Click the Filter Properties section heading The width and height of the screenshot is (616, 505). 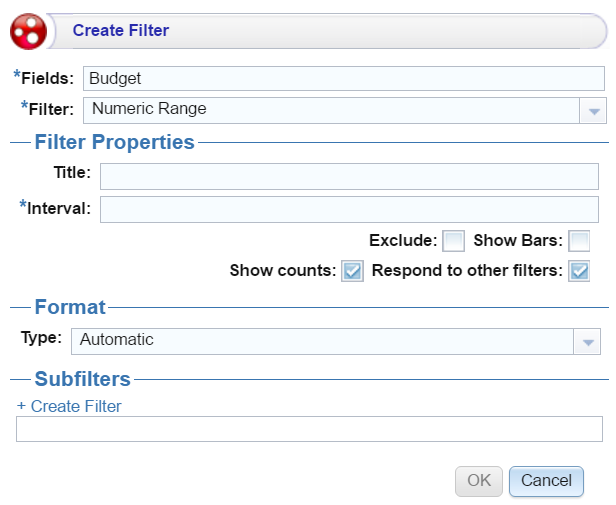pyautogui.click(x=114, y=142)
